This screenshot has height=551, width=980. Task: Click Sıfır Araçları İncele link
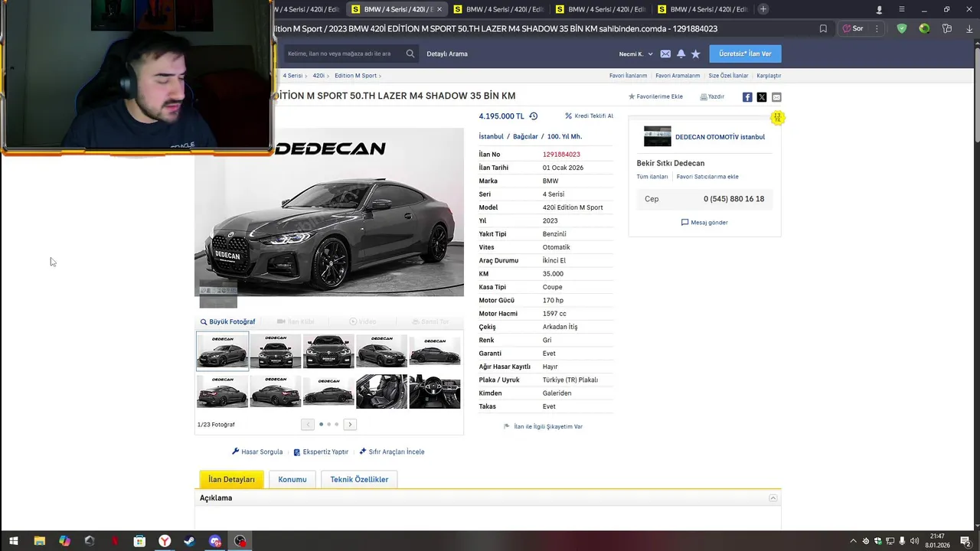391,452
